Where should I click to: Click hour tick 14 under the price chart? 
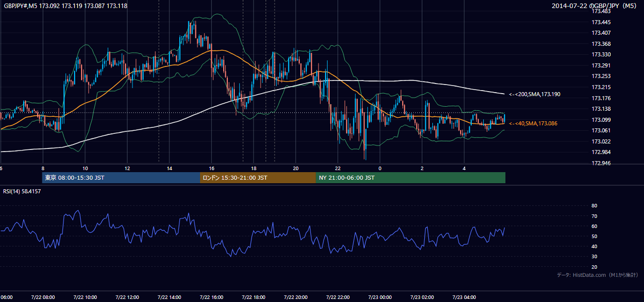click(x=169, y=168)
